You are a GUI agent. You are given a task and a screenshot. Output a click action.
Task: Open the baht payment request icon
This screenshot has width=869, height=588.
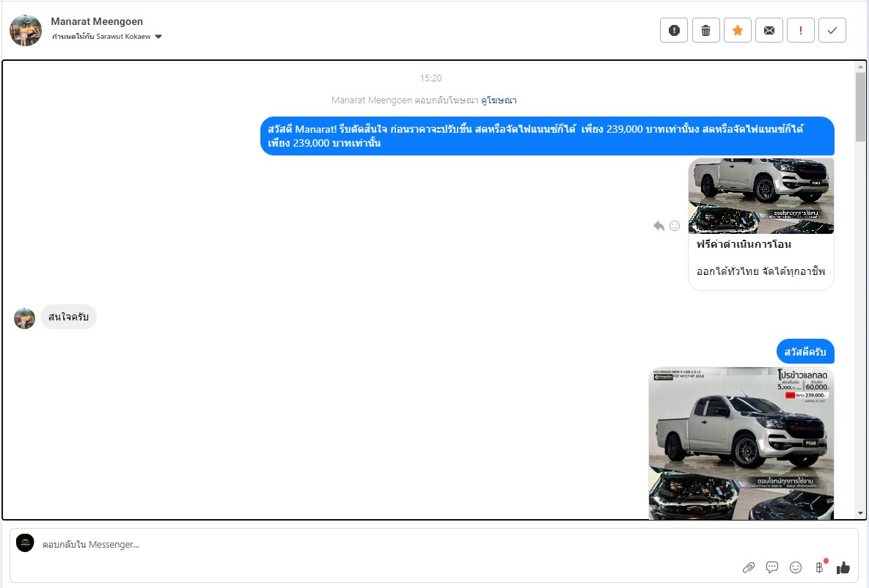[820, 567]
